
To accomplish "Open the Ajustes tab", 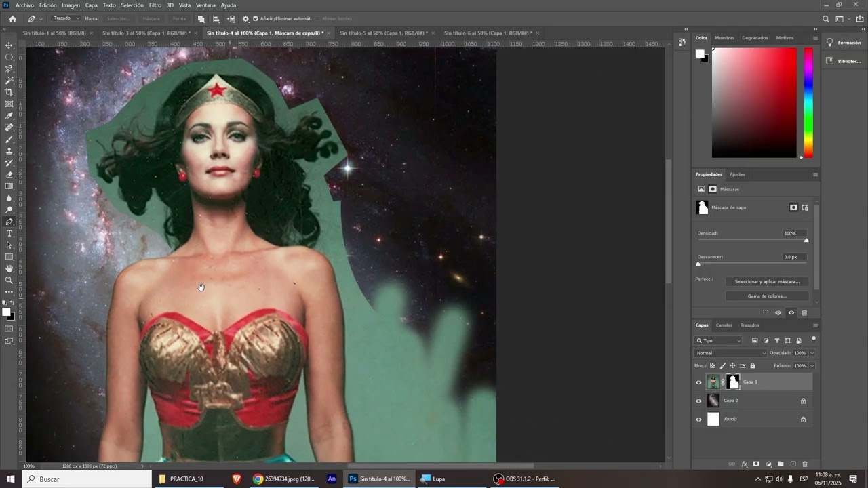I will click(737, 174).
